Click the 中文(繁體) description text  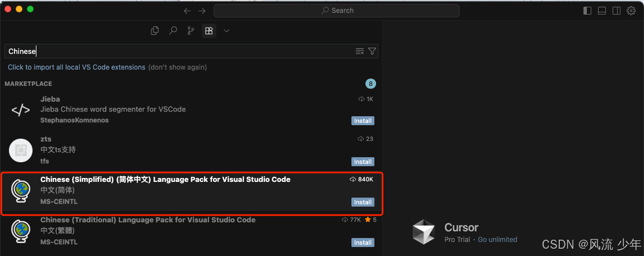[x=57, y=231]
